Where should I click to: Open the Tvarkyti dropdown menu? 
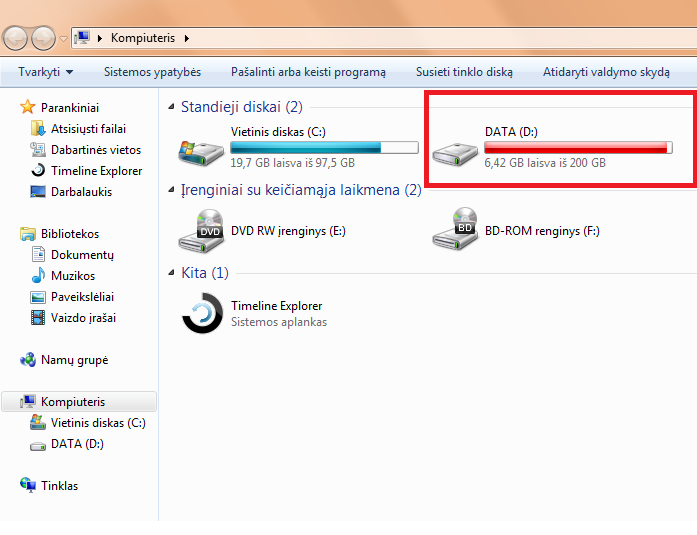(45, 72)
